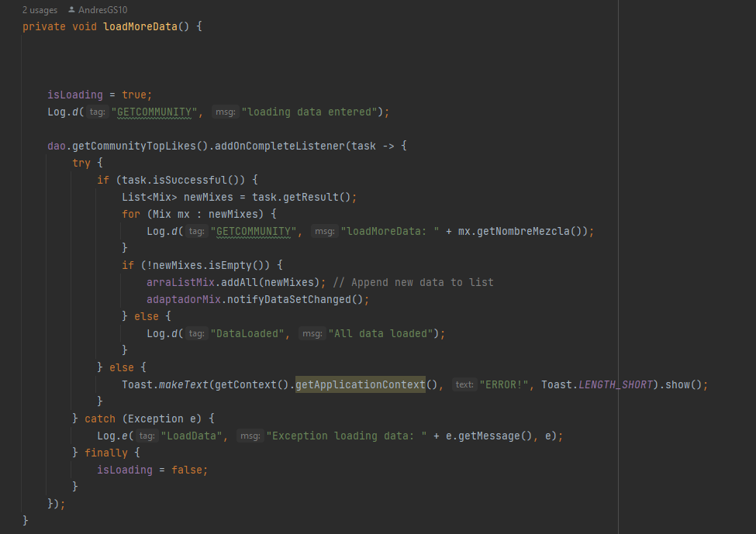The width and height of the screenshot is (756, 534).
Task: Click 'private' keyword in method declaration
Action: click(x=44, y=26)
